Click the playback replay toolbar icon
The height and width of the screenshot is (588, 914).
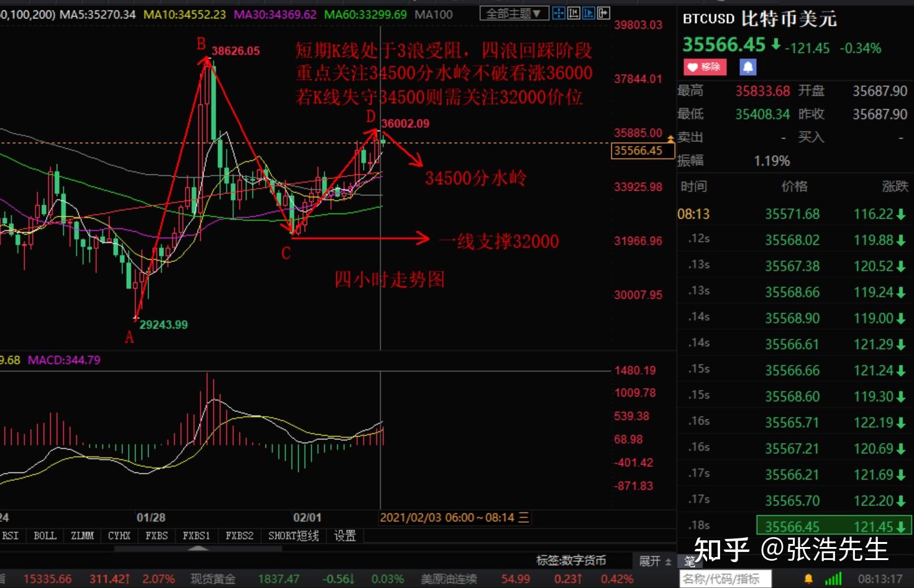588,13
